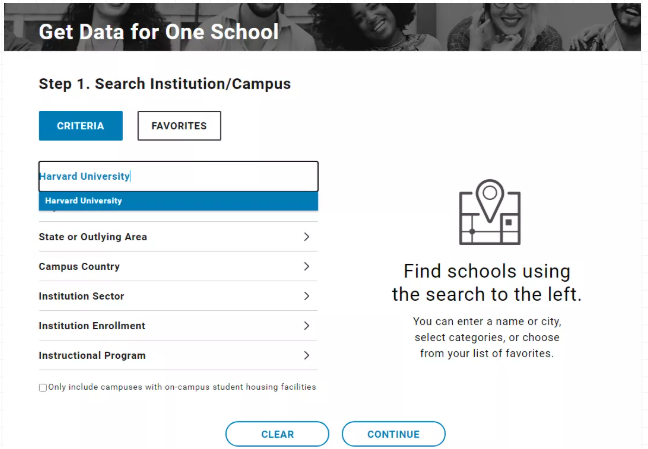The width and height of the screenshot is (648, 449).
Task: Open the Instructional Program category label
Action: [92, 355]
